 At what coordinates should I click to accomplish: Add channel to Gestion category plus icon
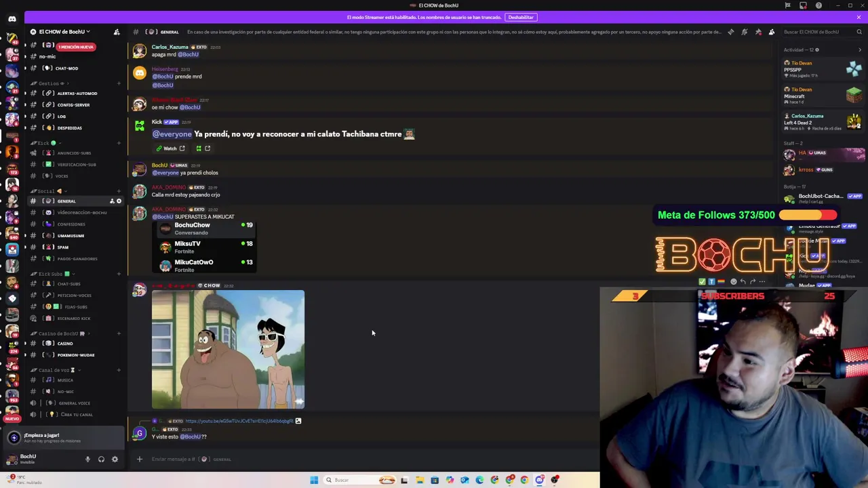click(x=119, y=83)
